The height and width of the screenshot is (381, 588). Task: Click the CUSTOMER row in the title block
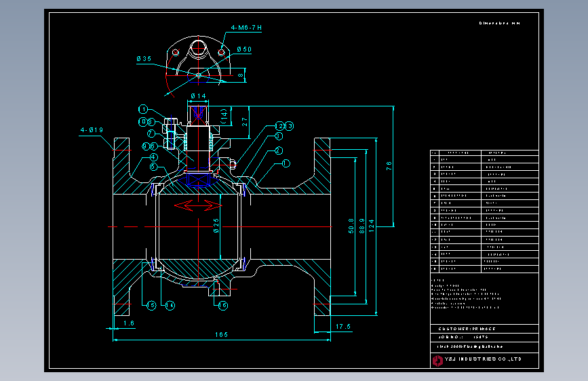point(484,329)
